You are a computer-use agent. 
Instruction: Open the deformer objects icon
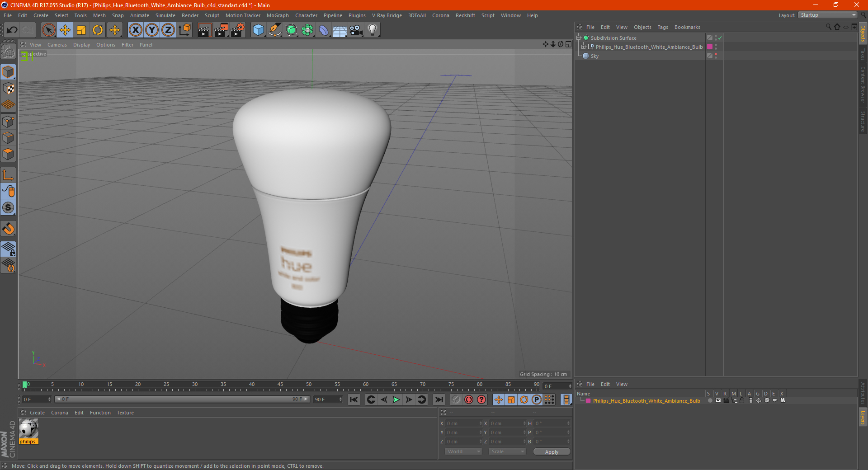pyautogui.click(x=324, y=30)
